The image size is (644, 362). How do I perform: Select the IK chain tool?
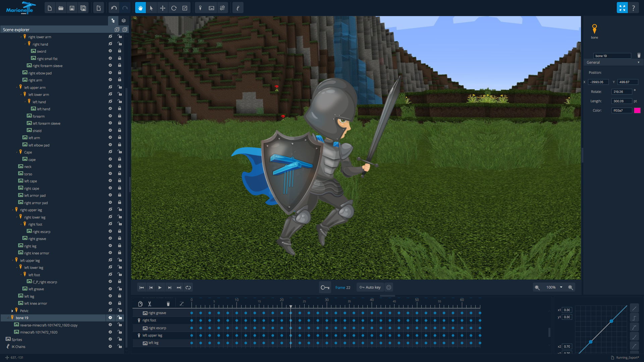click(x=238, y=8)
